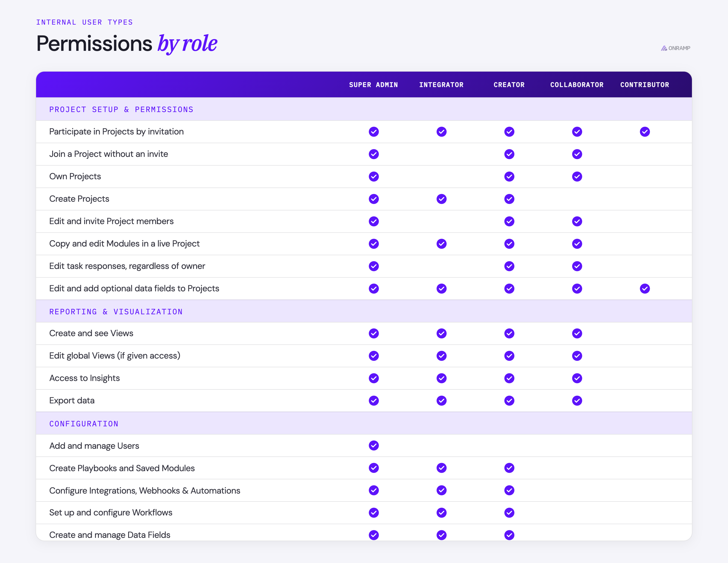
Task: Click Integrator checkmark for Create and see Views
Action: click(441, 333)
